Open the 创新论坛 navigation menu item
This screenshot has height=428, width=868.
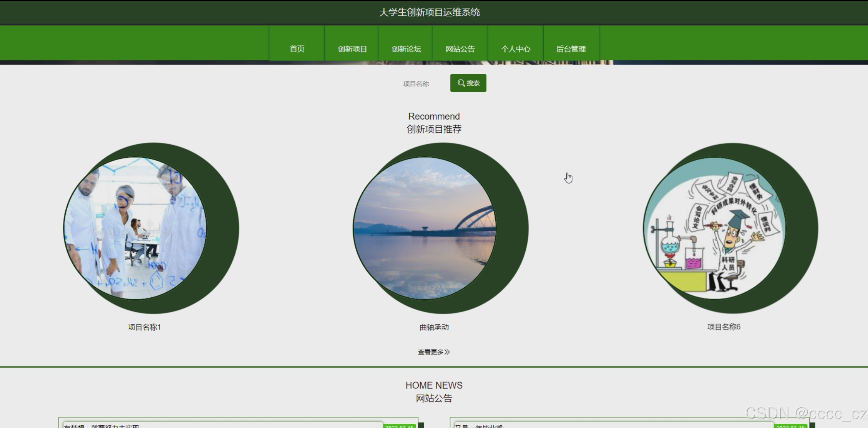coord(406,48)
